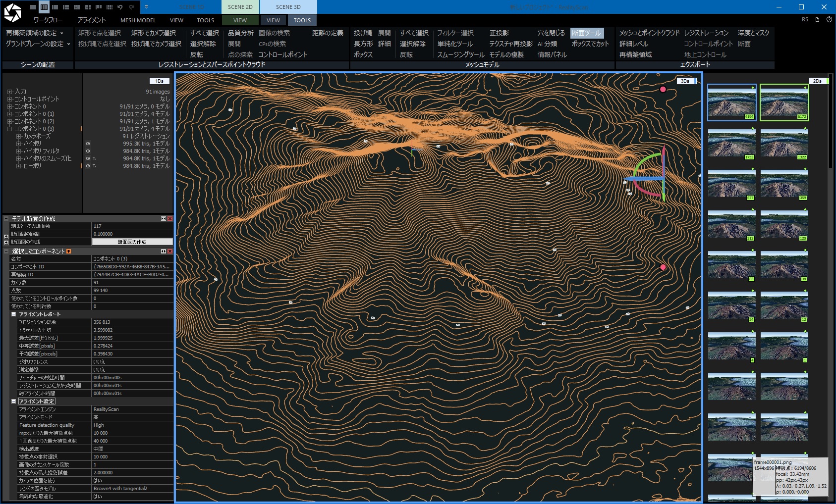Screen dimensions: 836x504
Task: Click the redo arrow icon
Action: (x=131, y=7)
